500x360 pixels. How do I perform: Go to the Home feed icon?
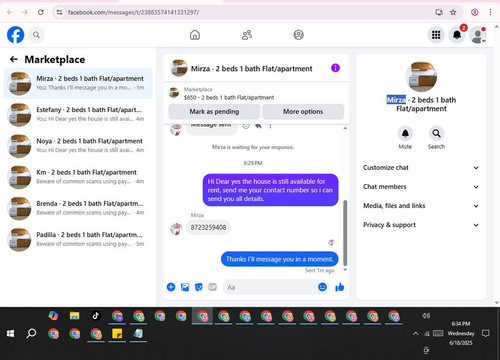coord(195,35)
